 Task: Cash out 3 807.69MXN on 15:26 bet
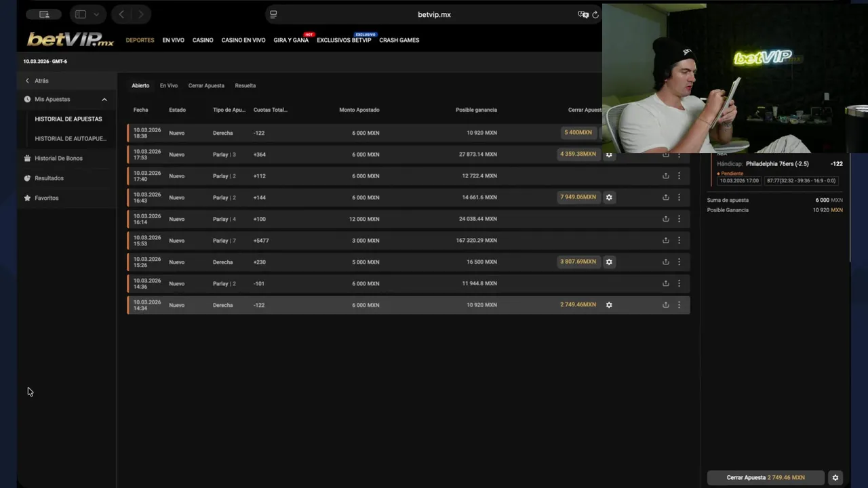coord(578,262)
